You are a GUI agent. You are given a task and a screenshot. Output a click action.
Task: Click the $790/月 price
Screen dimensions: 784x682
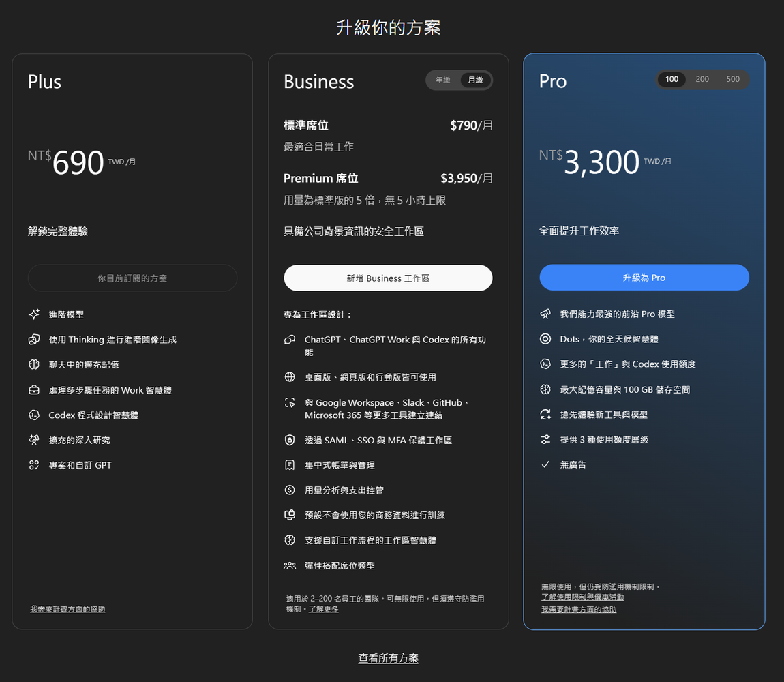471,125
